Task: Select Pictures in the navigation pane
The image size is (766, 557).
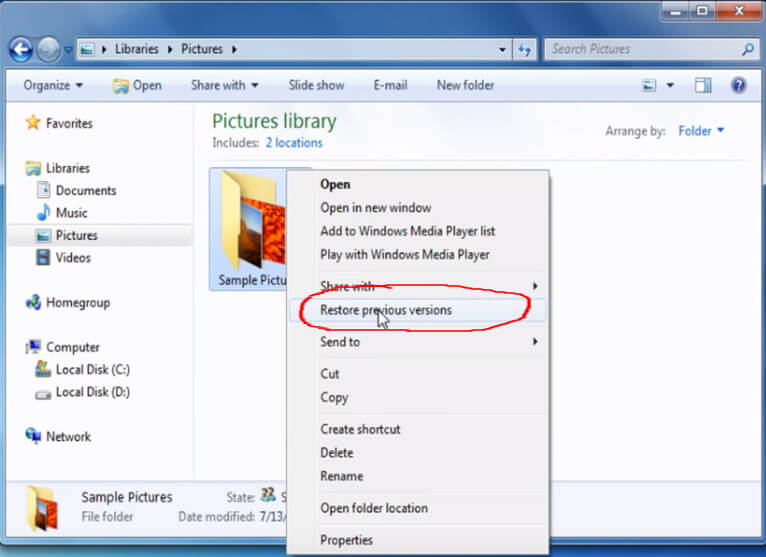Action: (x=77, y=236)
